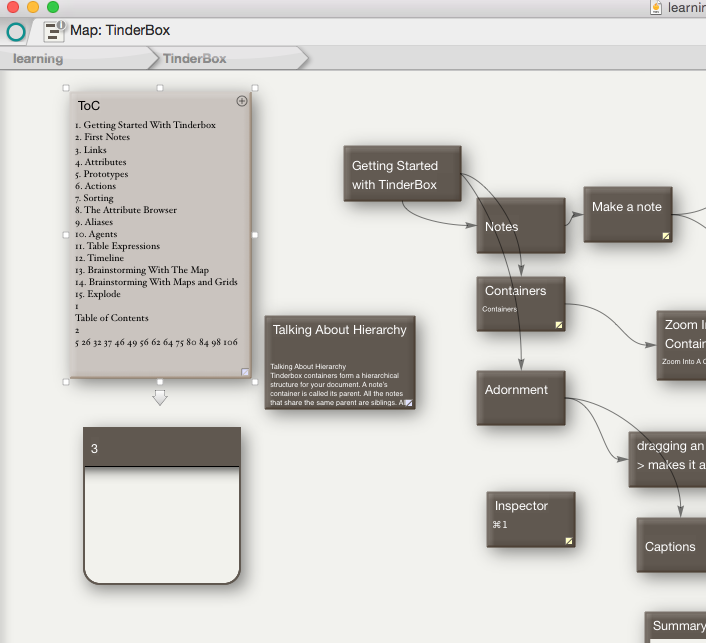The image size is (706, 643).
Task: Click '14. Brainstorming With Maps and Grids' line
Action: [156, 281]
